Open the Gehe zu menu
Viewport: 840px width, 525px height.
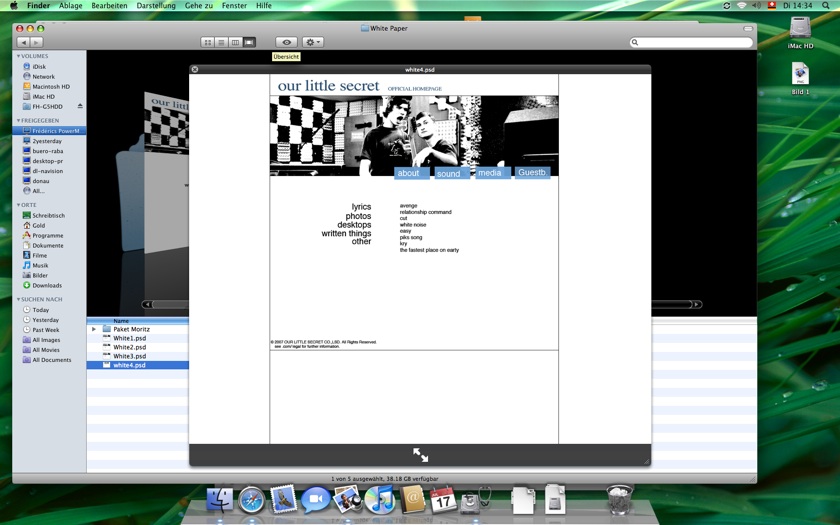coord(199,5)
